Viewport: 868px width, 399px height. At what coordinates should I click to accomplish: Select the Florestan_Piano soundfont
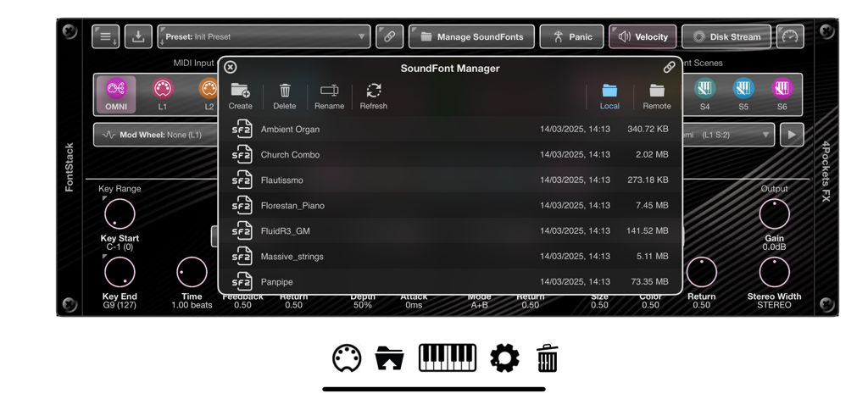pos(449,205)
